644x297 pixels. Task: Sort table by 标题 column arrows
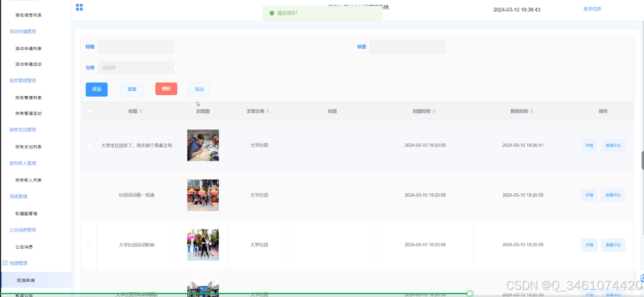click(141, 111)
